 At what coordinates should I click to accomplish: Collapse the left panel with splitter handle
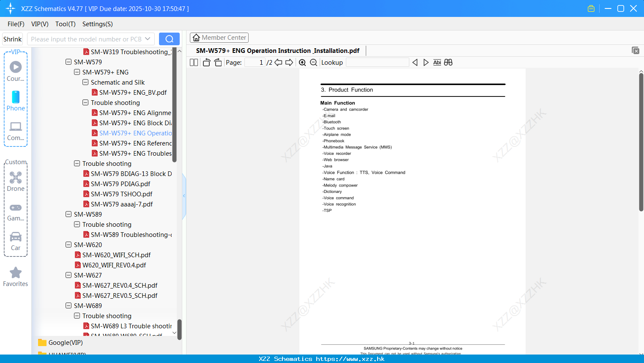coord(184,196)
